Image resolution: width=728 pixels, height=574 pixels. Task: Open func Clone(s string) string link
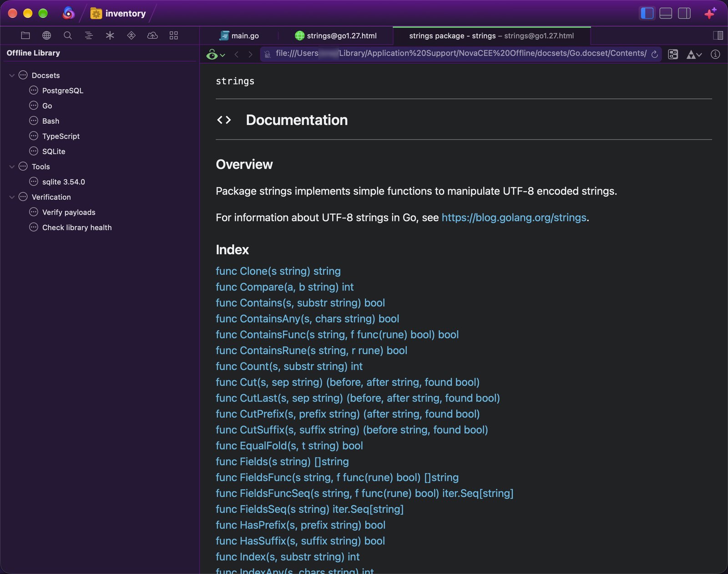pos(278,271)
